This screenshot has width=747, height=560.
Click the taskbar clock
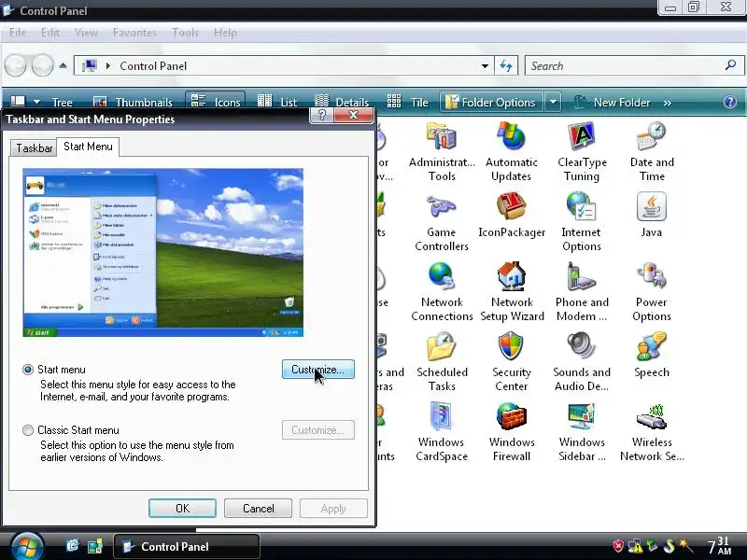pos(719,546)
